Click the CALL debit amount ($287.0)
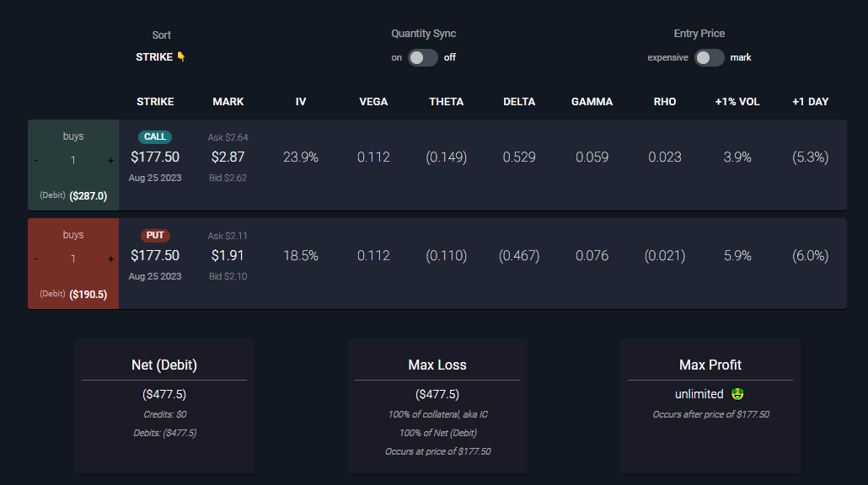868x485 pixels. click(x=88, y=196)
